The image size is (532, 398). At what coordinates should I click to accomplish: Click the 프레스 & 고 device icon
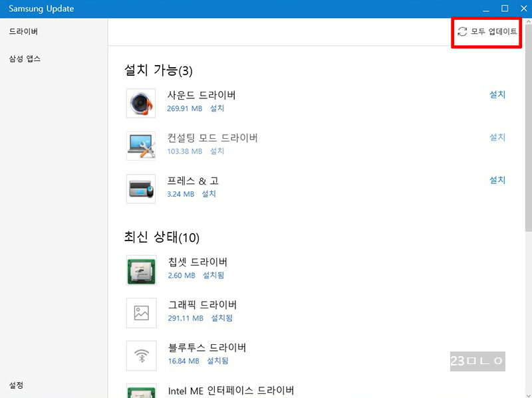tap(141, 189)
